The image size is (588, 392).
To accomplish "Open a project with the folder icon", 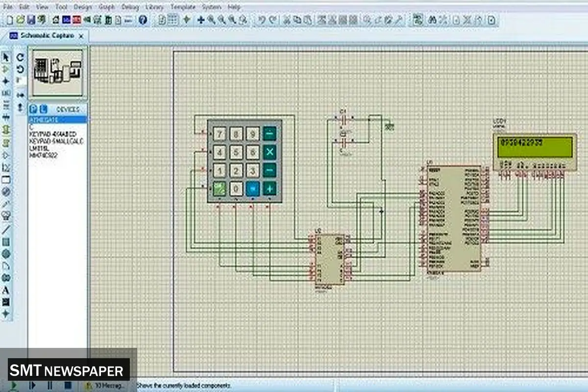I will [x=21, y=20].
